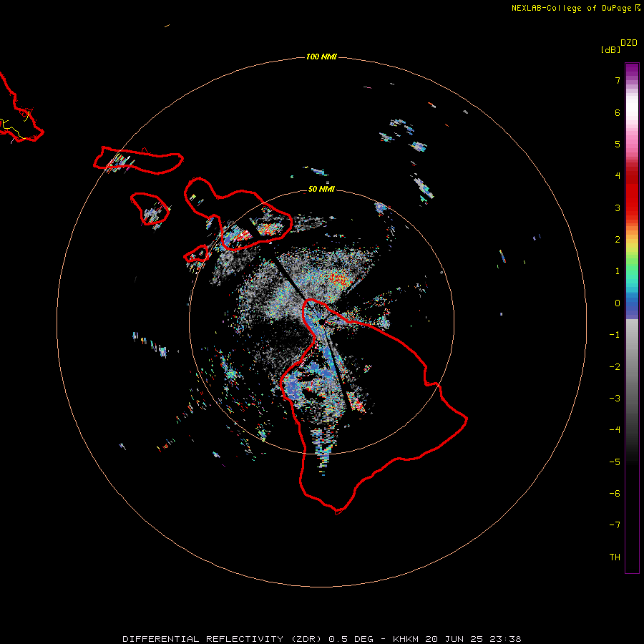
Task: Click the blue 0 dB band of the color bar
Action: [x=632, y=306]
